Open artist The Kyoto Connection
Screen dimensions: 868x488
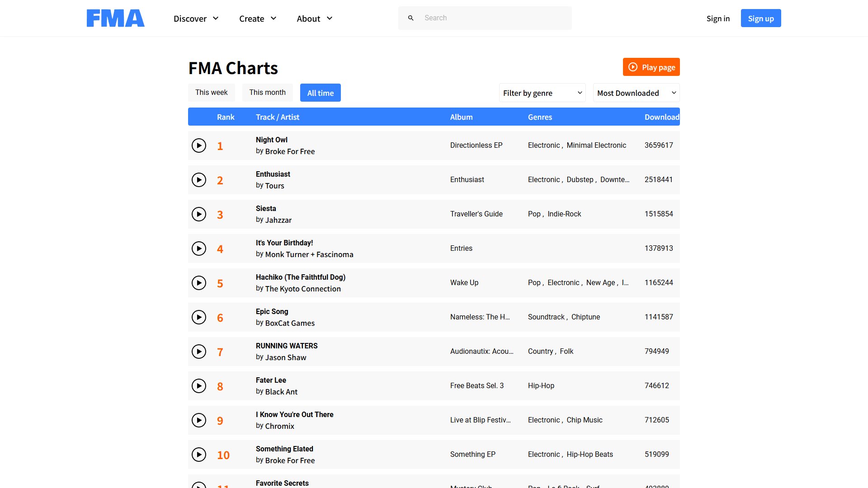[x=303, y=289]
